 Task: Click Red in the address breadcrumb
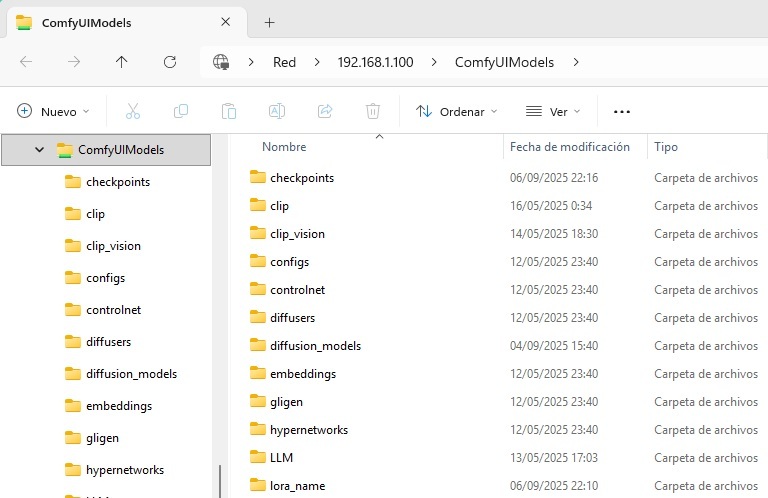pos(284,62)
